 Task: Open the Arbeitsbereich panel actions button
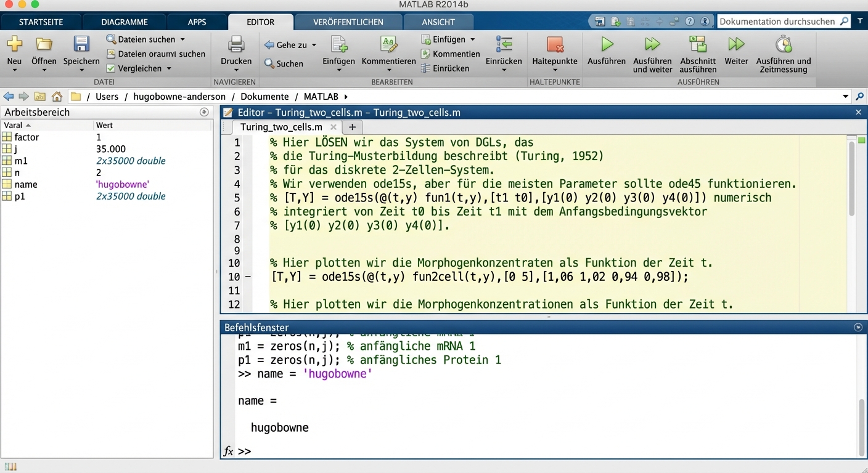pyautogui.click(x=204, y=112)
